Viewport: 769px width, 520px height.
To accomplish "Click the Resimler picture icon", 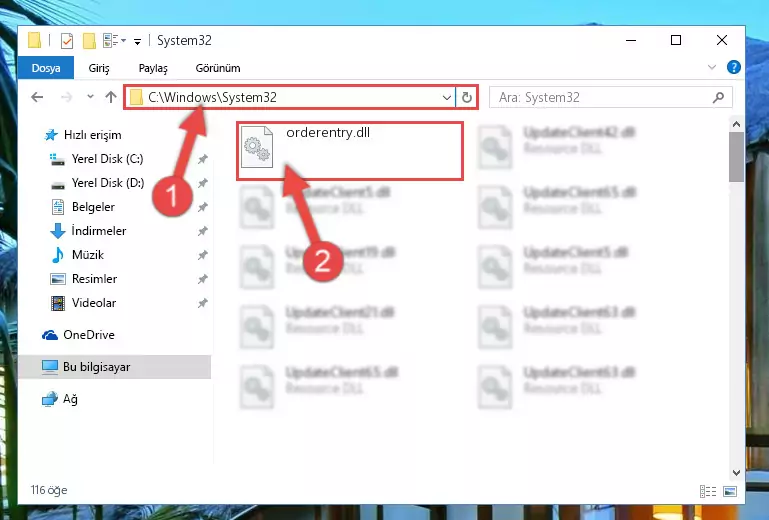I will (x=58, y=279).
